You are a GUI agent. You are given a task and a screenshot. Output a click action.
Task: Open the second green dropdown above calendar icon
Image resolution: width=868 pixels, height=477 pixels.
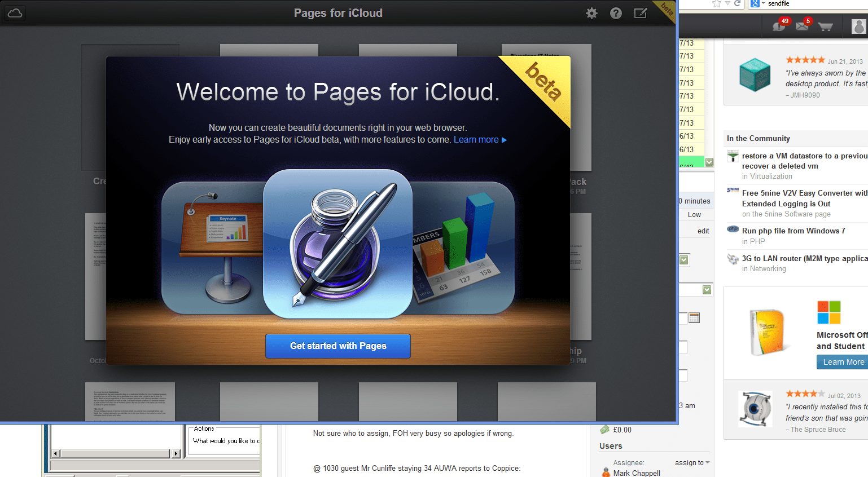pyautogui.click(x=707, y=290)
